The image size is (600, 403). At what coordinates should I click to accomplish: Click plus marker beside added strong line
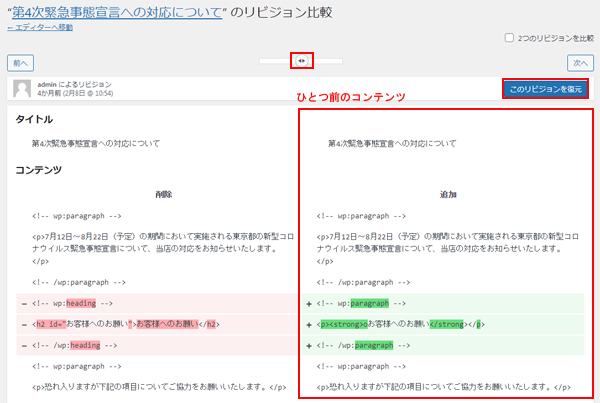point(310,324)
